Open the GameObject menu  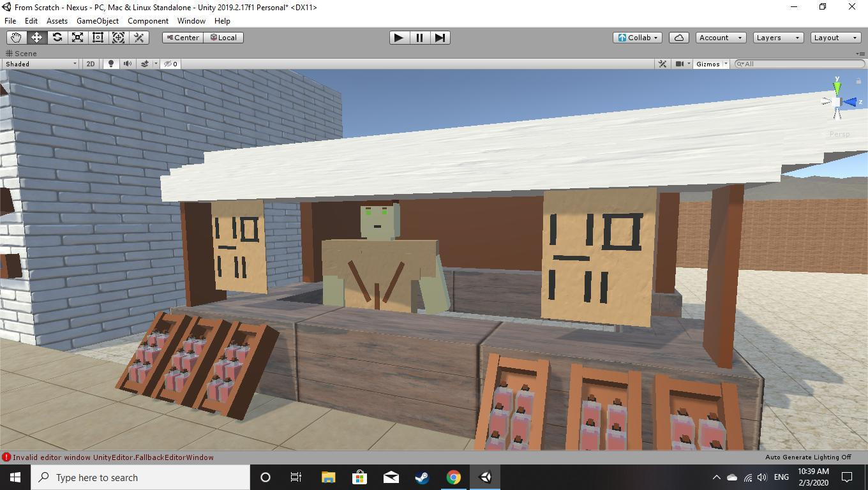[98, 21]
